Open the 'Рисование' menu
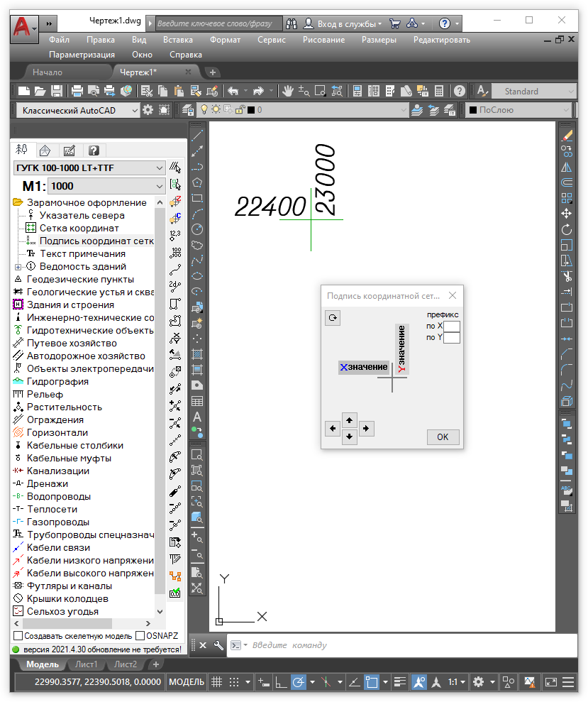 click(x=324, y=40)
